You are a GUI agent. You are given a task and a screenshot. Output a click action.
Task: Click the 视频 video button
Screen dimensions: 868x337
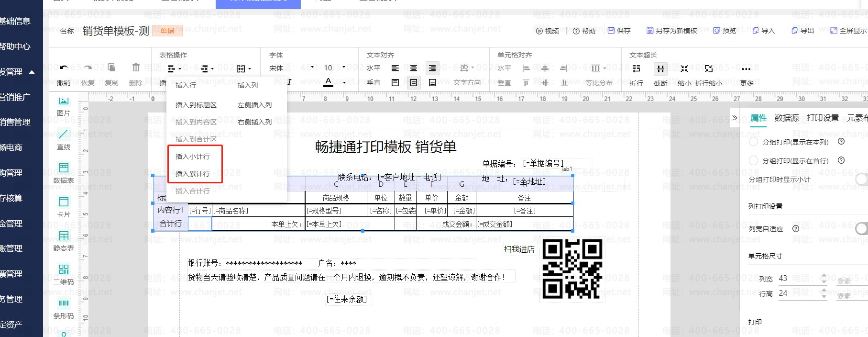(x=548, y=31)
